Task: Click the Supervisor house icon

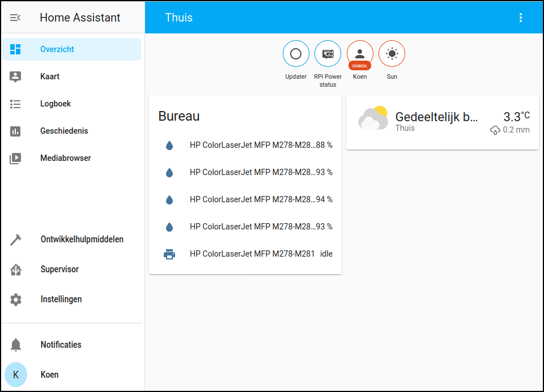Action: tap(16, 270)
